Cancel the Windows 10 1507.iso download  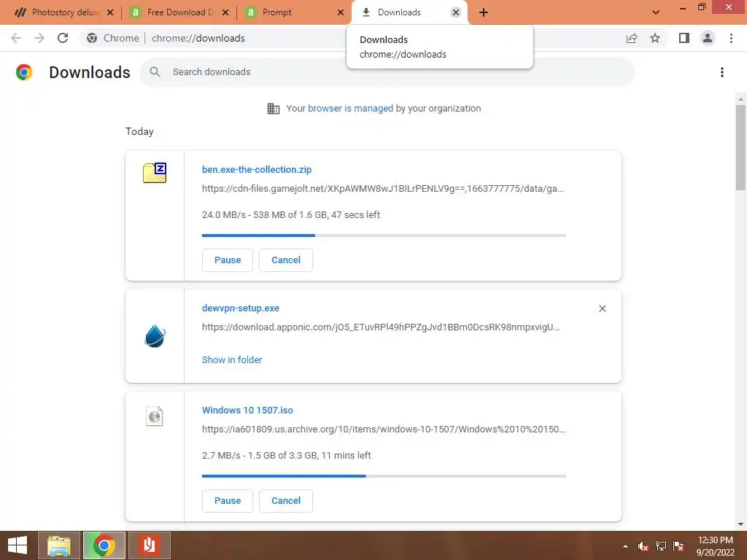tap(286, 500)
